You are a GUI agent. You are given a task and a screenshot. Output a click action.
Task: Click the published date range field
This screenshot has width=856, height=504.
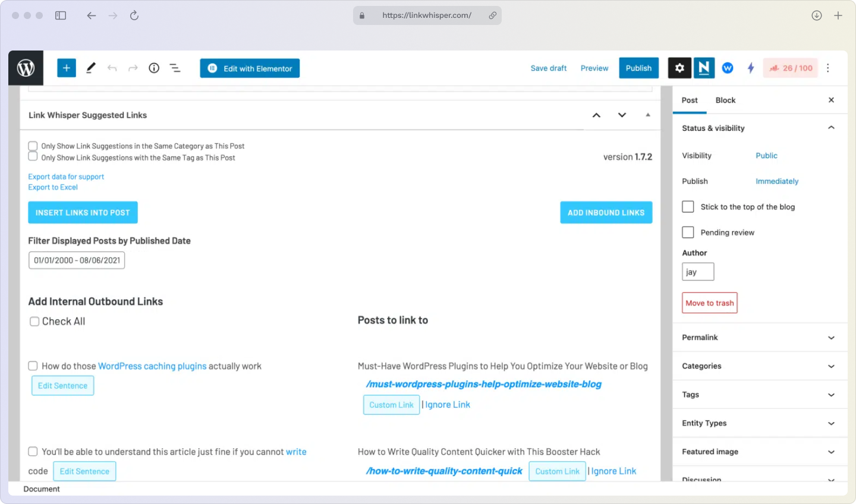(77, 260)
